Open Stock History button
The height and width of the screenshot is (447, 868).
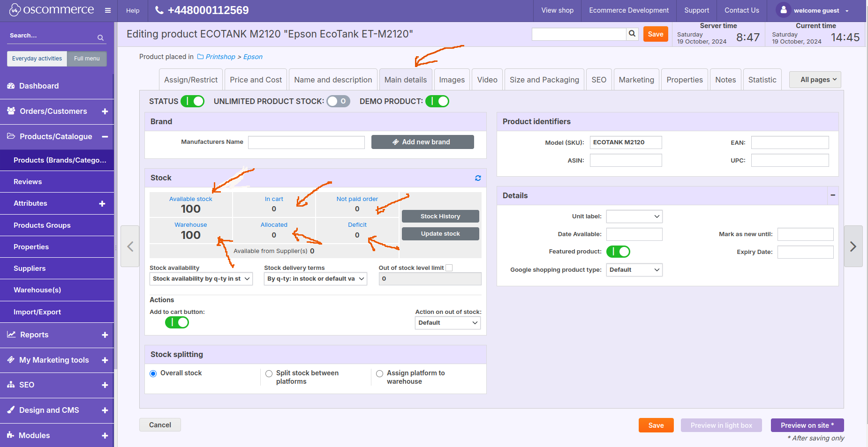[x=440, y=216]
